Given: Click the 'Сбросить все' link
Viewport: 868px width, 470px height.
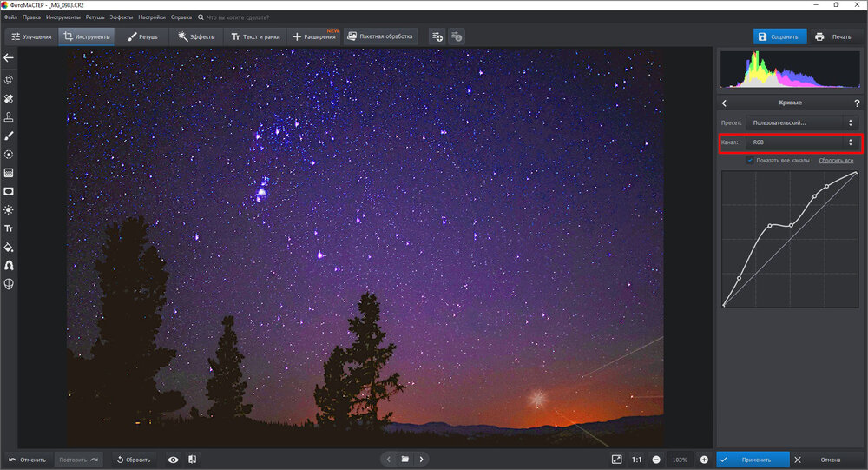Looking at the screenshot, I should pyautogui.click(x=836, y=161).
